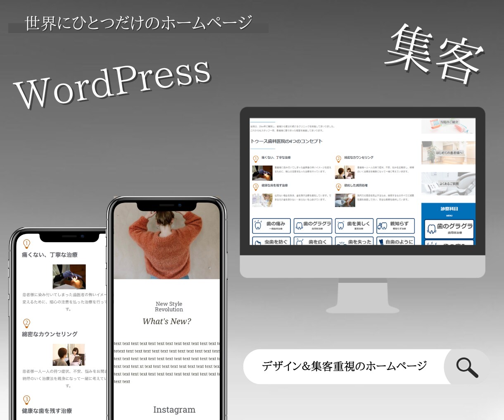This screenshot has width=504, height=420.
Task: Click bulb icon 2 on the monitor page
Action: tap(338, 159)
